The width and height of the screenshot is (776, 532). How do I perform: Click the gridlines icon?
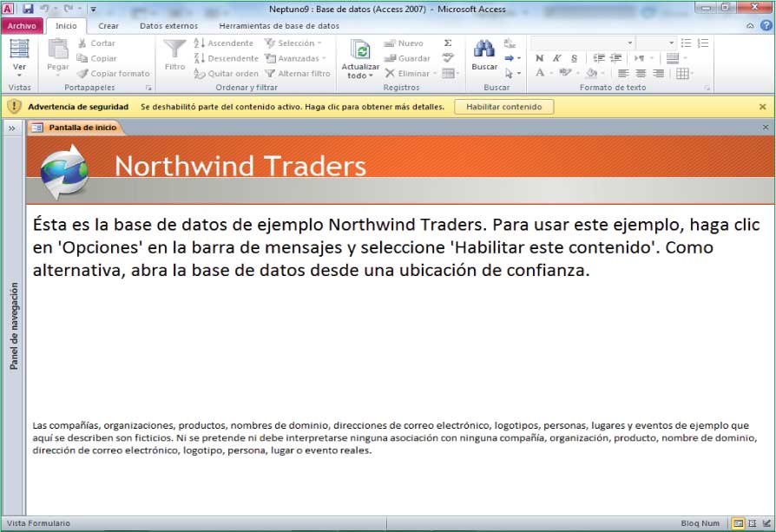click(x=682, y=73)
